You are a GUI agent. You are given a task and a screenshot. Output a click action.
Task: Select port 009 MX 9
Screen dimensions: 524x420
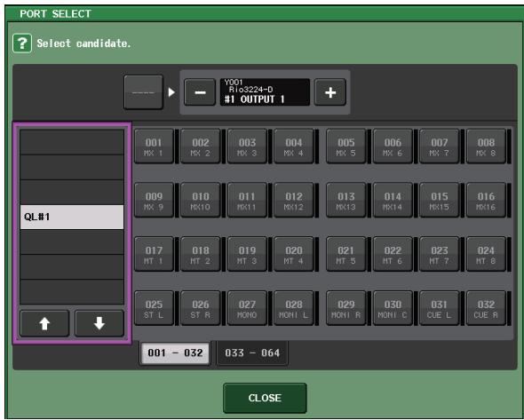tap(154, 200)
